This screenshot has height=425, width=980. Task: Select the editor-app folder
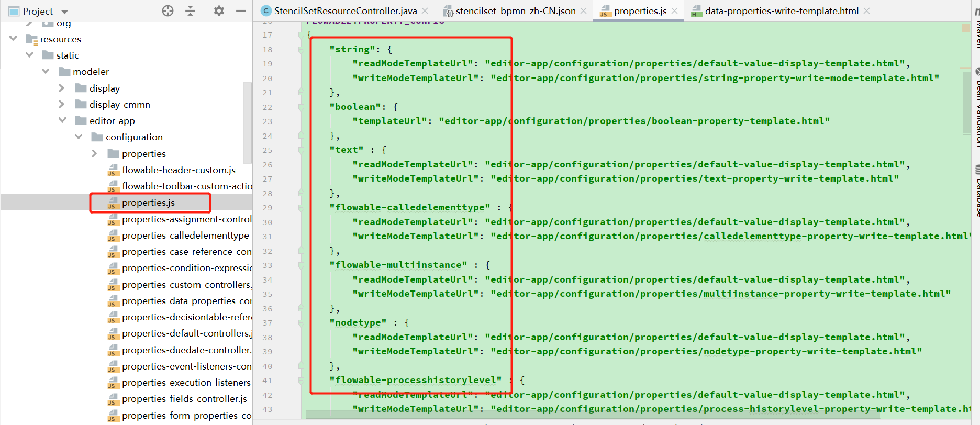(112, 120)
